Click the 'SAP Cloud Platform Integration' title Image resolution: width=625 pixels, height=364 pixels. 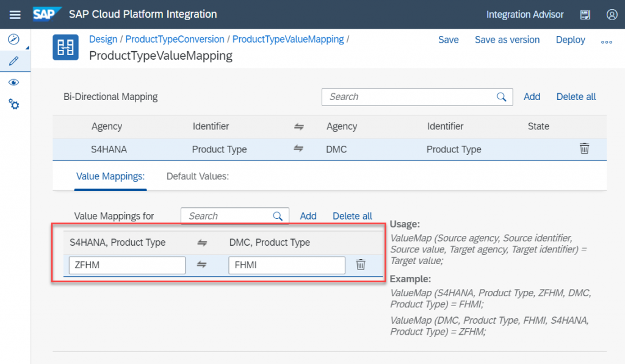tap(143, 15)
